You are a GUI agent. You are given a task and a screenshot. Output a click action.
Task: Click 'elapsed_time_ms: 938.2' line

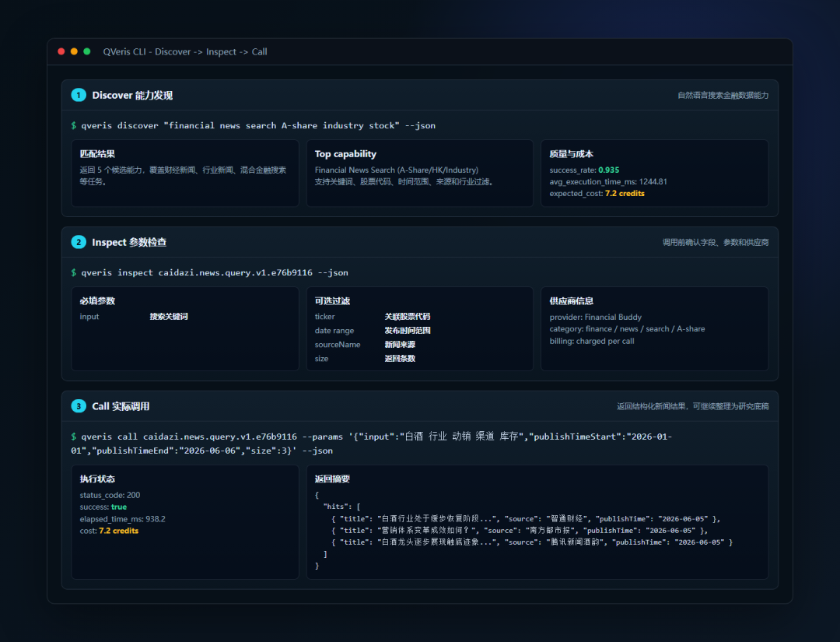pos(123,519)
